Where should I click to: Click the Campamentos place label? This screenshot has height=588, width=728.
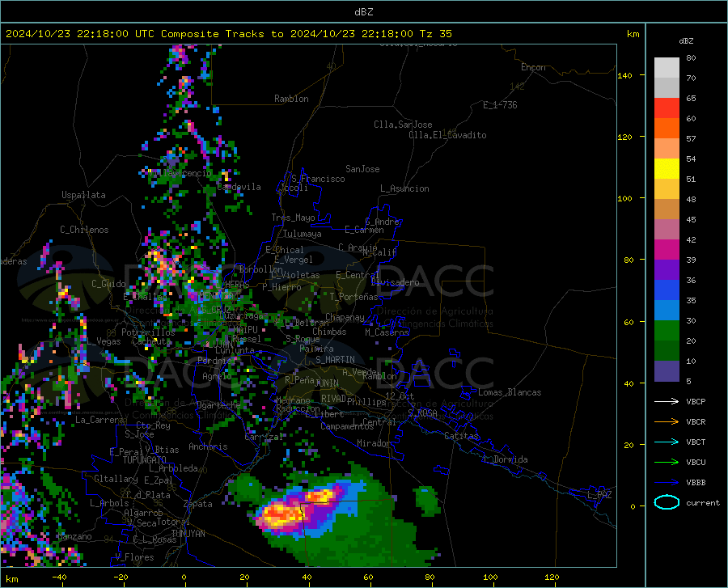pyautogui.click(x=346, y=426)
